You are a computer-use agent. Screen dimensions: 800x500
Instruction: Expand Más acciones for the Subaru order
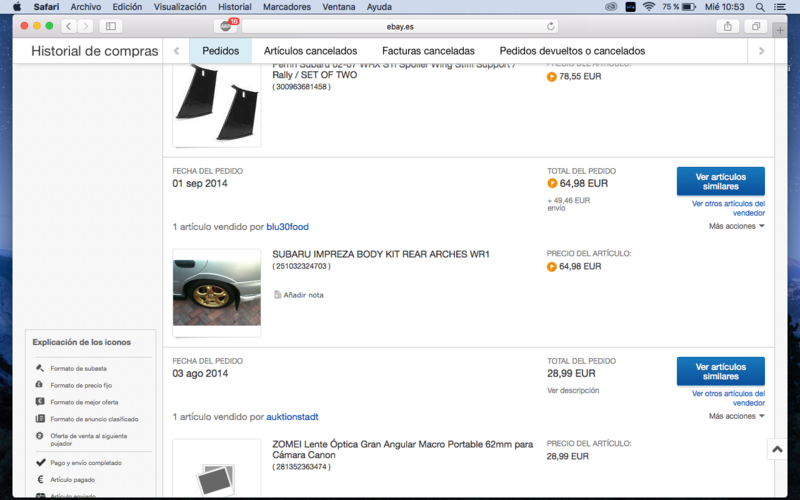coord(736,226)
